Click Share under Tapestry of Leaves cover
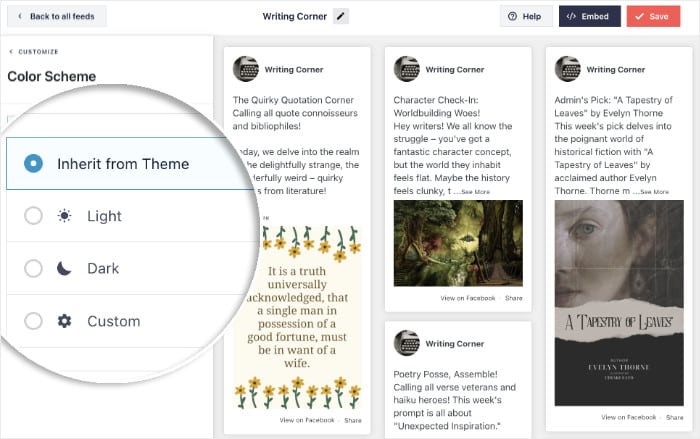This screenshot has width=700, height=439. [x=675, y=418]
